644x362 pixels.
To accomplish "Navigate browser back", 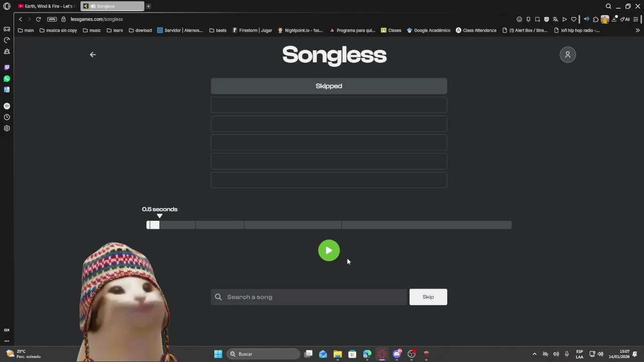I will pos(20,19).
